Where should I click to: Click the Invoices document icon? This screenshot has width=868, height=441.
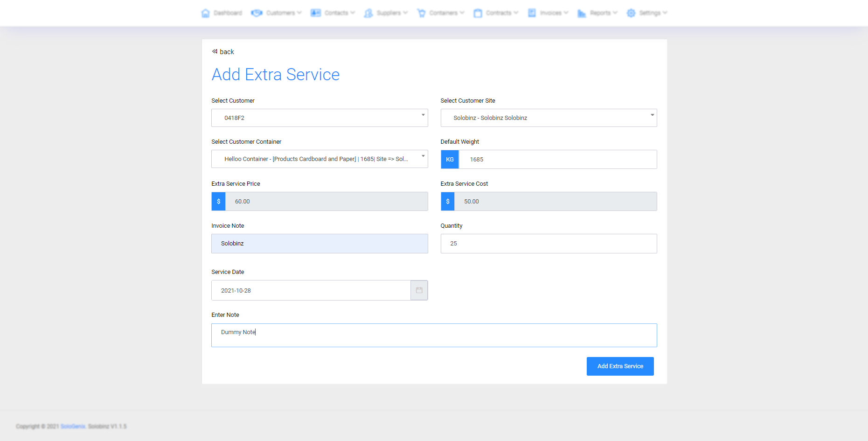coord(532,13)
